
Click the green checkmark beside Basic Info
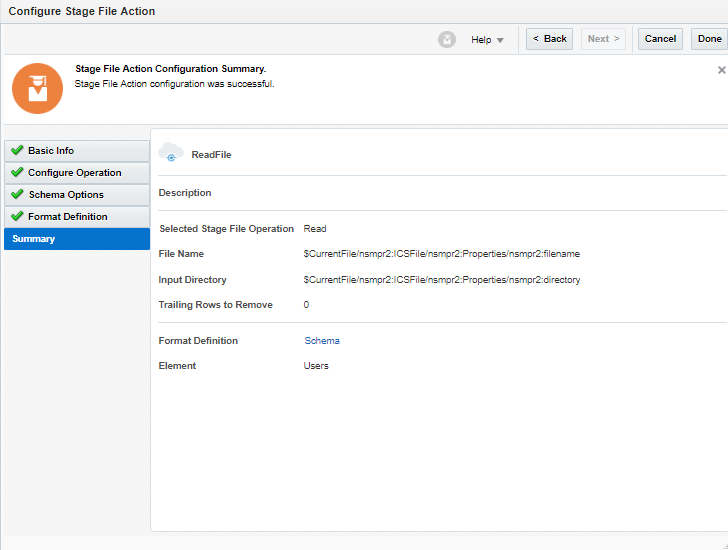click(x=17, y=151)
